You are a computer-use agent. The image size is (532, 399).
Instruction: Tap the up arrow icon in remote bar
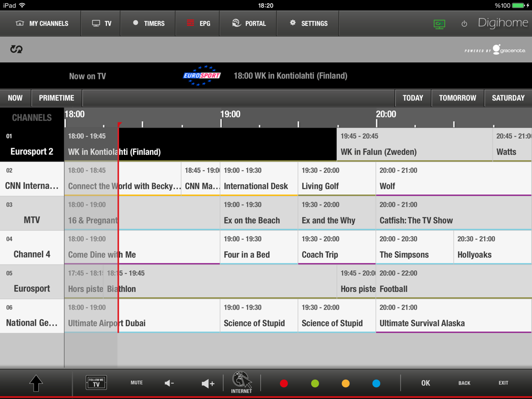coord(36,384)
